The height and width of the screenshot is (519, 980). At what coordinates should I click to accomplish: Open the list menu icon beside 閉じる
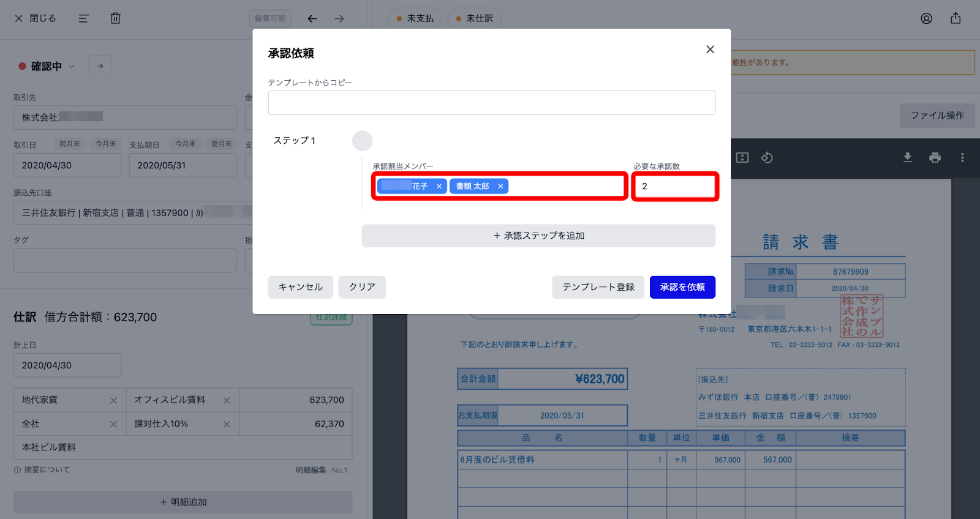[83, 18]
